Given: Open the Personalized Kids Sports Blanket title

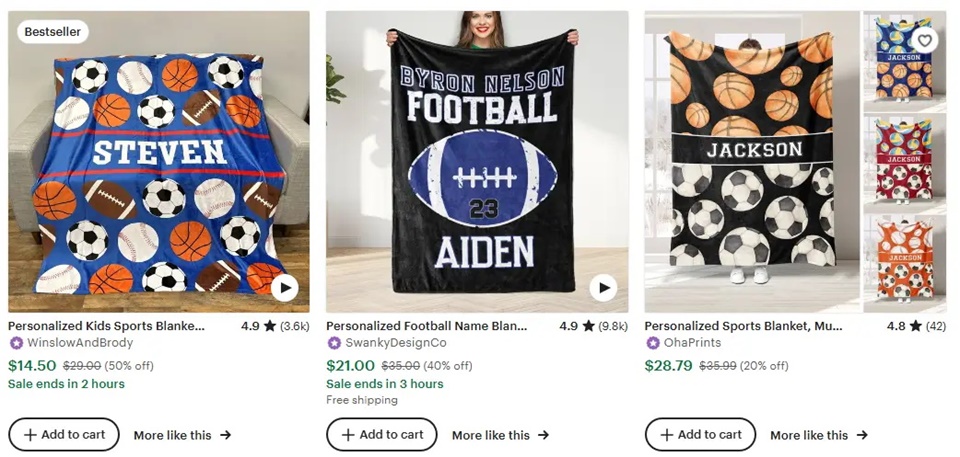Looking at the screenshot, I should pyautogui.click(x=106, y=326).
